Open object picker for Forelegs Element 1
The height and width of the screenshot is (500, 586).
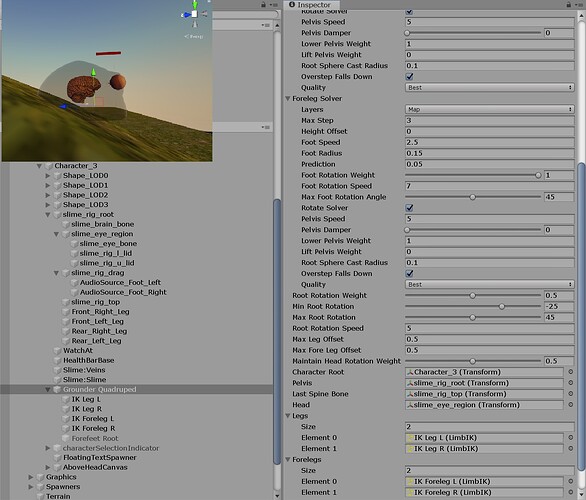click(x=571, y=492)
